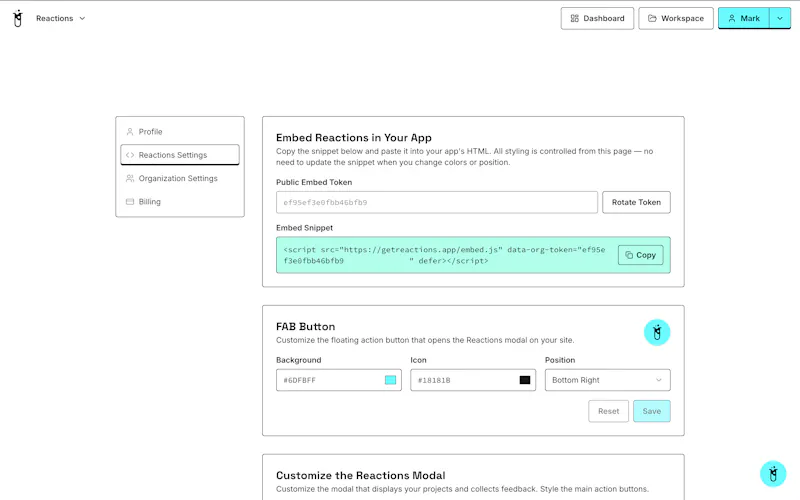Click the copy icon in the Copy button
This screenshot has width=800, height=500.
tap(629, 255)
